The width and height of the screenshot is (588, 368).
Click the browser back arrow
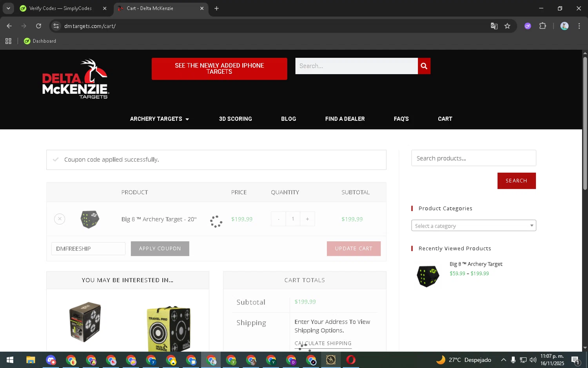click(9, 26)
